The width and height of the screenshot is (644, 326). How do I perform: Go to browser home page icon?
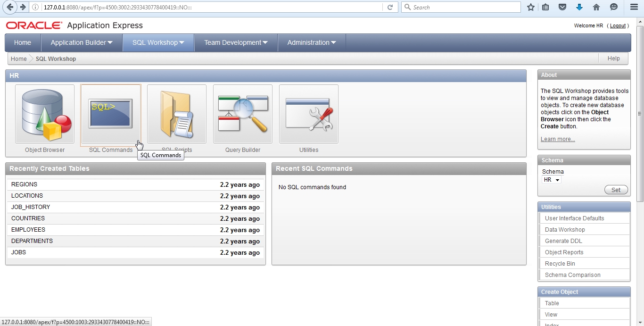coord(596,7)
